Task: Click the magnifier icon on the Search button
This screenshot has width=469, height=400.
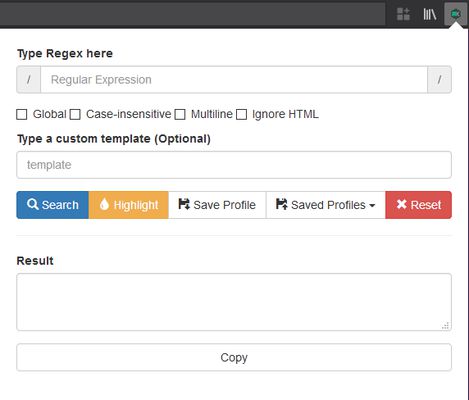Action: tap(32, 204)
